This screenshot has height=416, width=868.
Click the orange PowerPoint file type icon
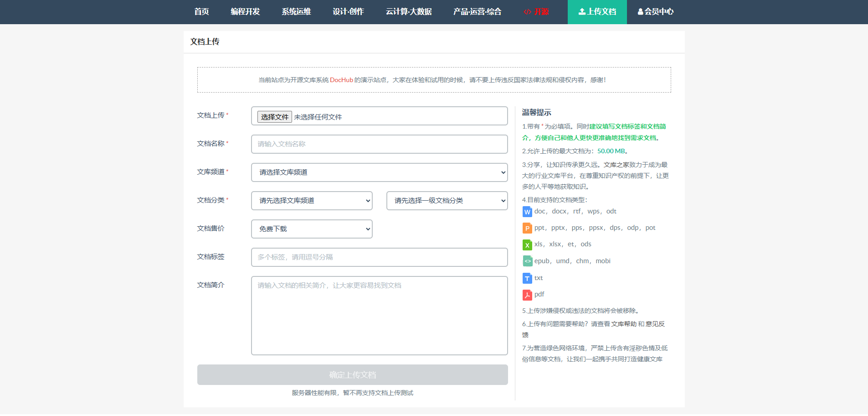tap(527, 228)
